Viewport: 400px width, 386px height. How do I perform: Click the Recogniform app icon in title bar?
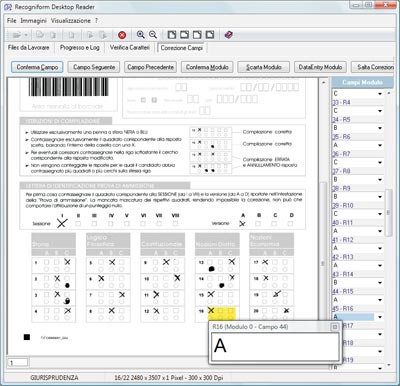pos(7,7)
